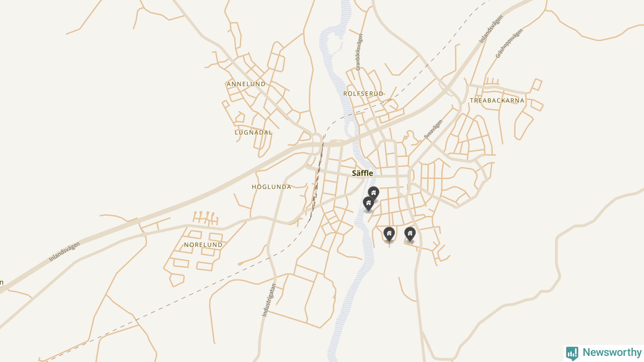This screenshot has width=644, height=362.
Task: Select the easternmost house marker pin
Action: tap(410, 234)
